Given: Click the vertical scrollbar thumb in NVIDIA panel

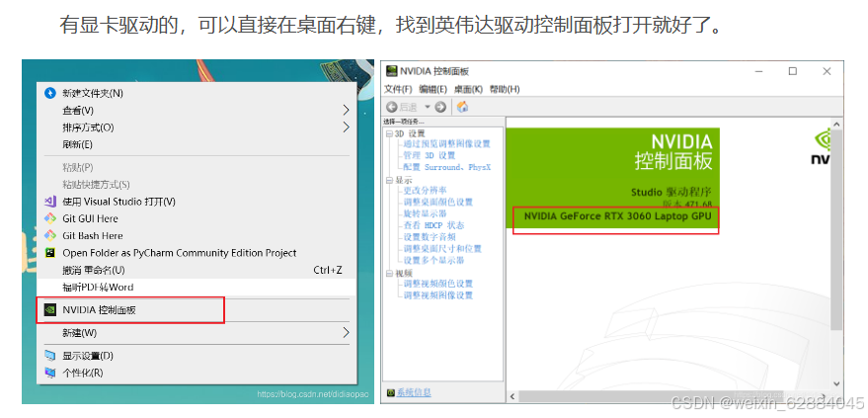Looking at the screenshot, I should pos(836,230).
